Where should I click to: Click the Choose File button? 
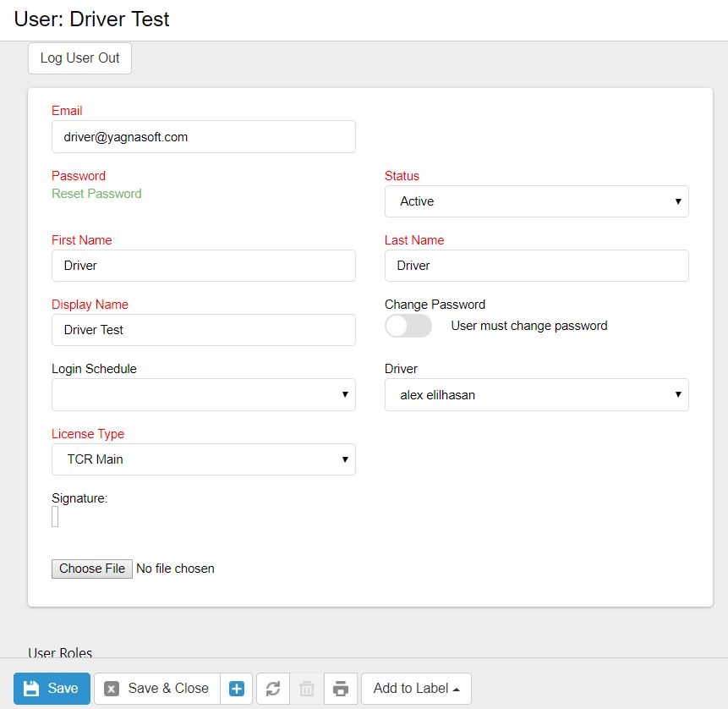pyautogui.click(x=92, y=569)
